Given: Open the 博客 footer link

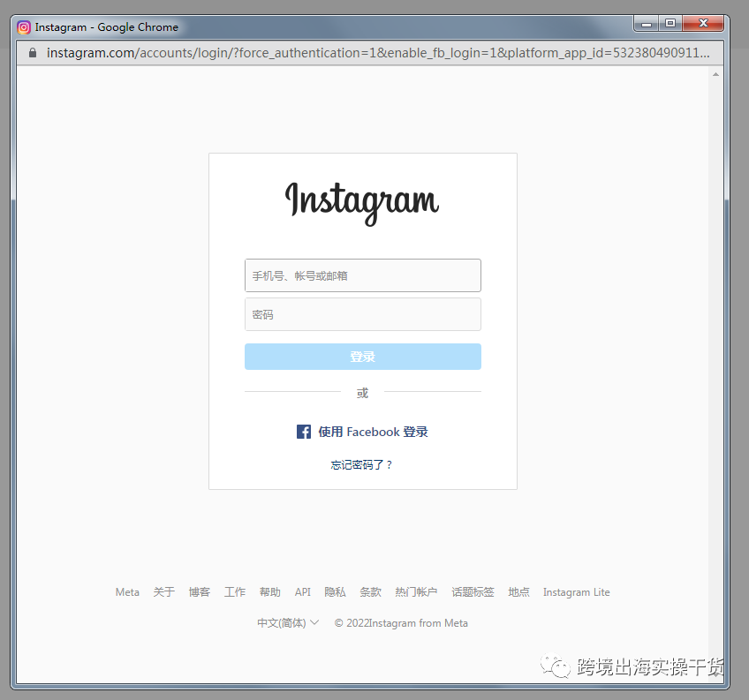Looking at the screenshot, I should point(200,592).
